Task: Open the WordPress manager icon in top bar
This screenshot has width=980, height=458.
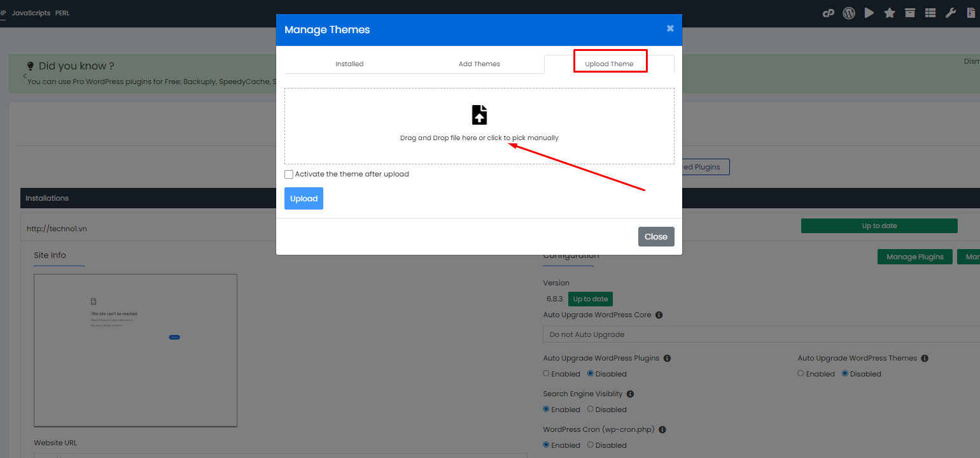Action: 848,13
